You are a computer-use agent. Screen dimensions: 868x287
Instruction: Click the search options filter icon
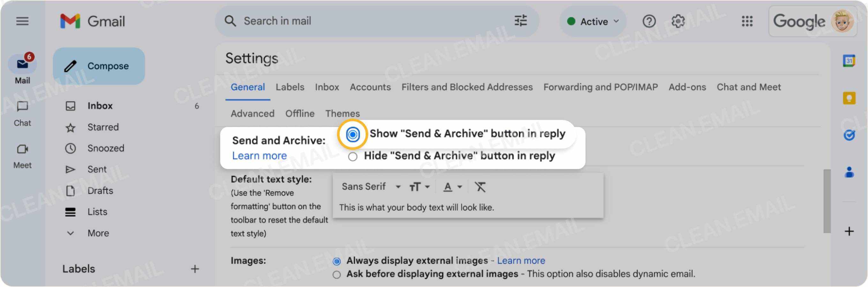520,21
